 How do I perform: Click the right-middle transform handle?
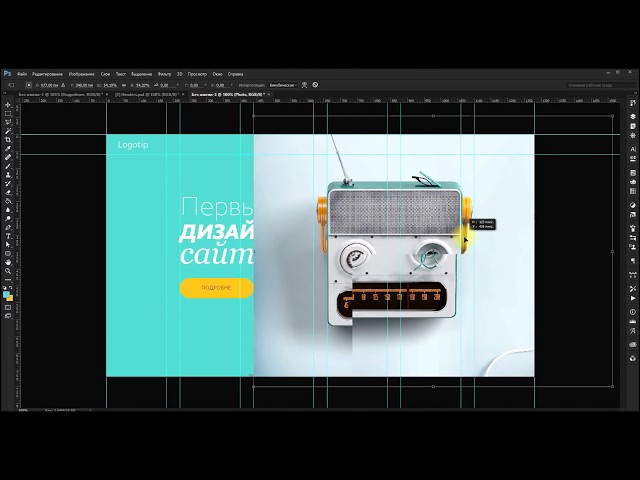613,251
